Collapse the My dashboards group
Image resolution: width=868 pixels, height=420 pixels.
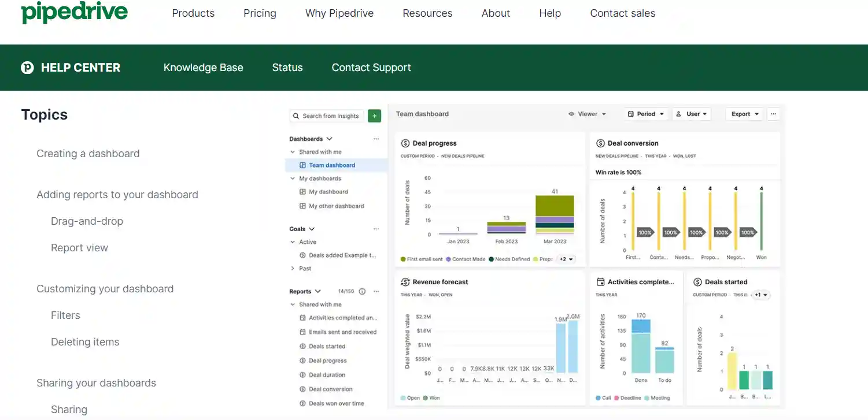(x=293, y=179)
